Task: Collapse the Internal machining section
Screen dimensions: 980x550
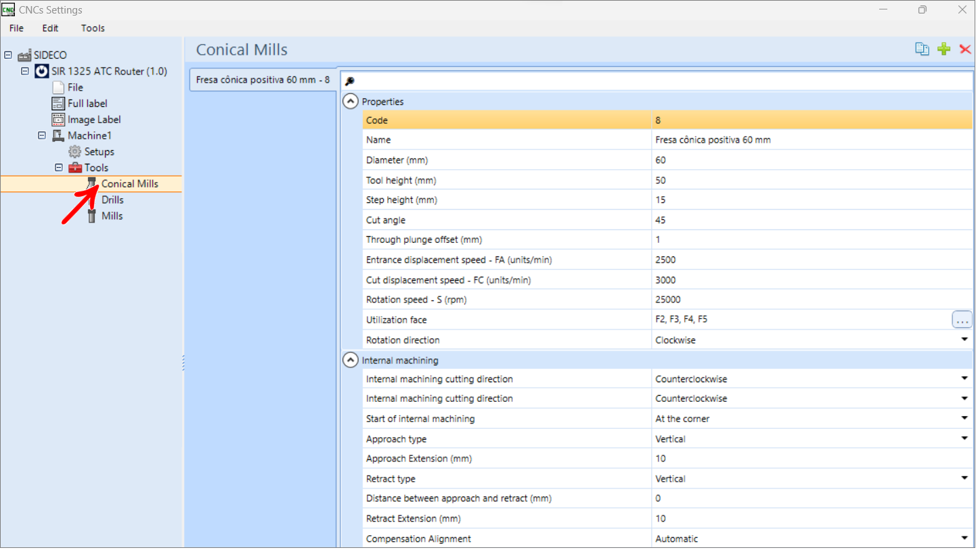Action: tap(350, 361)
